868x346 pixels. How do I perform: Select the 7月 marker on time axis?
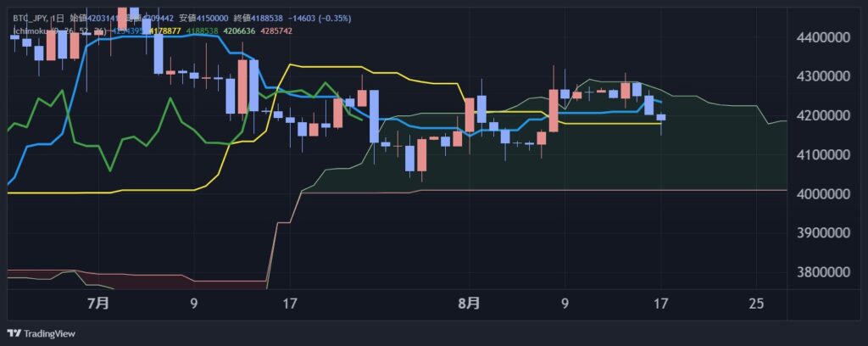tap(98, 303)
